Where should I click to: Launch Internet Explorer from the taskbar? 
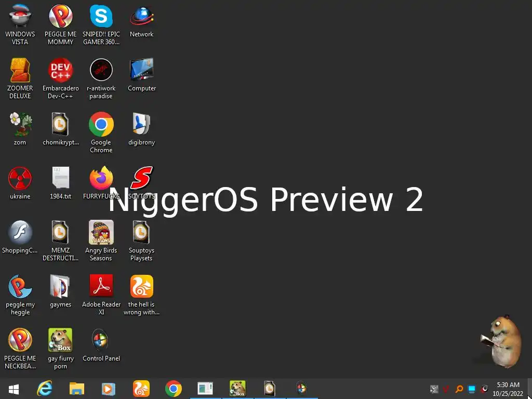tap(45, 389)
